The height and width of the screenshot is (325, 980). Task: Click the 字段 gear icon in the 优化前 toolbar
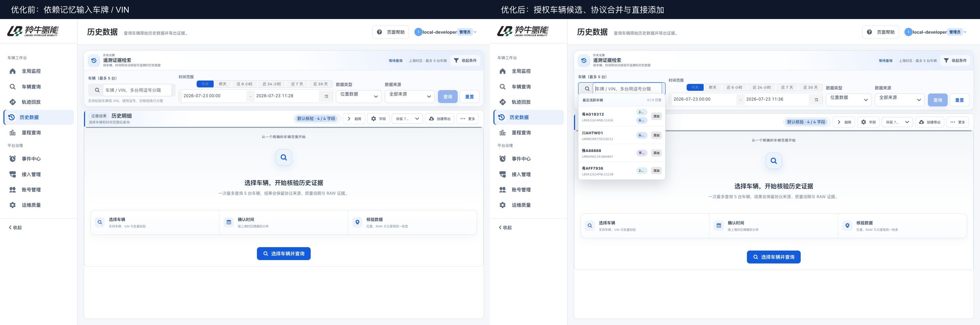click(374, 119)
